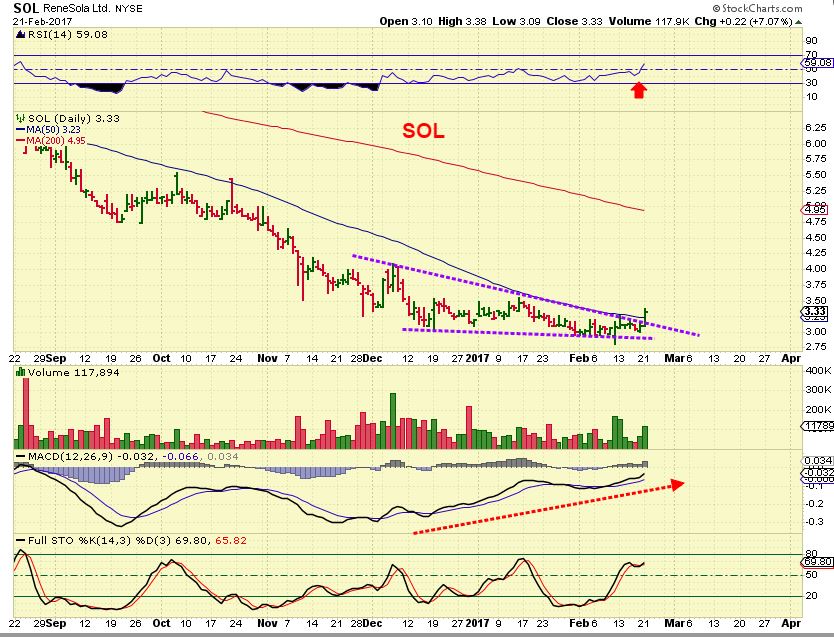Click Oct on the date axis under price panel
This screenshot has width=834, height=637.
(161, 358)
